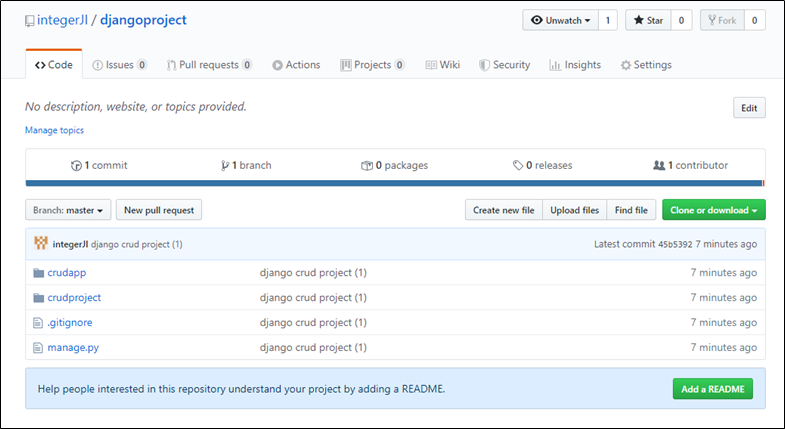Open the Branch: master dropdown
The width and height of the screenshot is (785, 429).
tap(68, 210)
